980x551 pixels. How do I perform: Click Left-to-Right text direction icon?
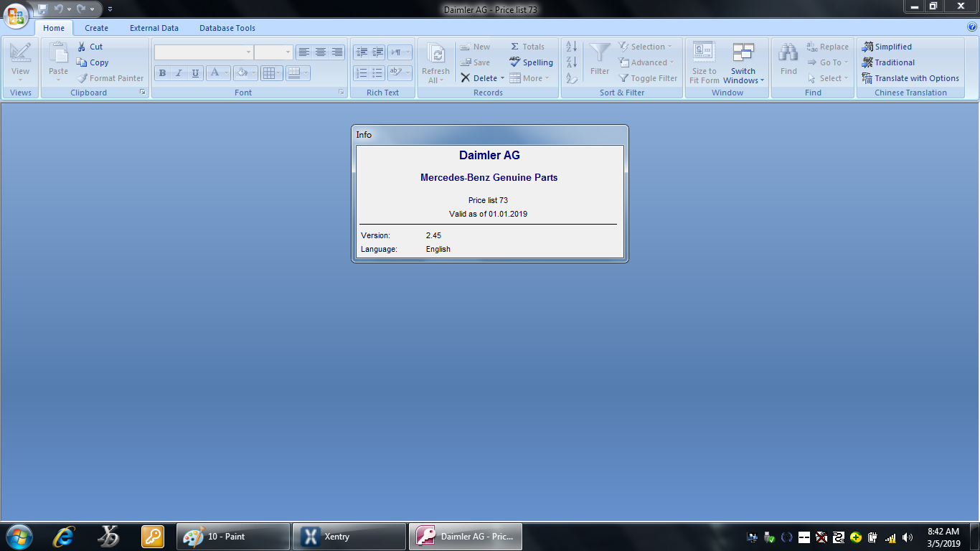400,52
